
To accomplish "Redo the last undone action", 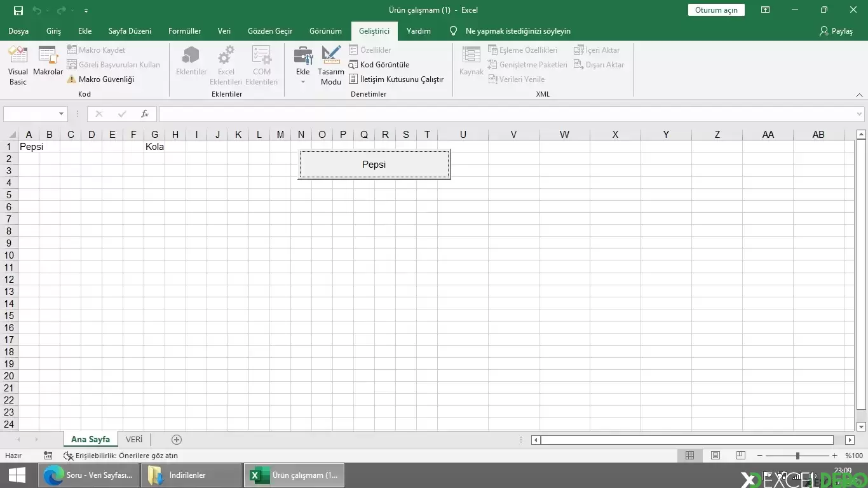I will click(61, 10).
